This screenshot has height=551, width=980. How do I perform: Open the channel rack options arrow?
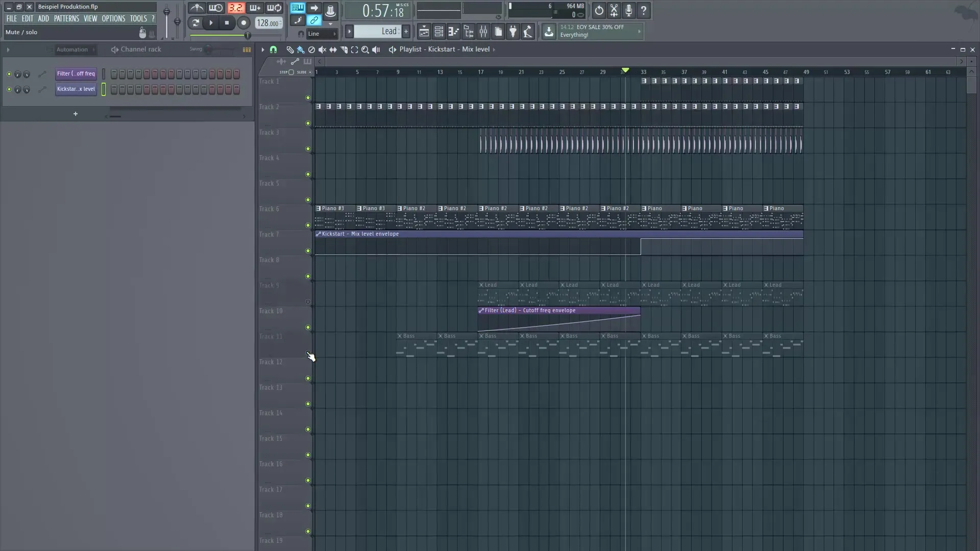tap(8, 49)
